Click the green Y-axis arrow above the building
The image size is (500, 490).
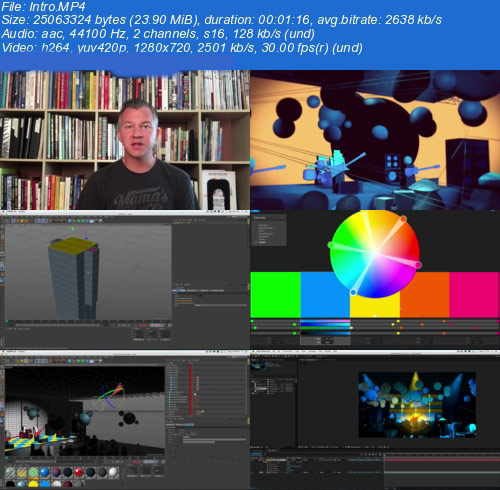73,230
